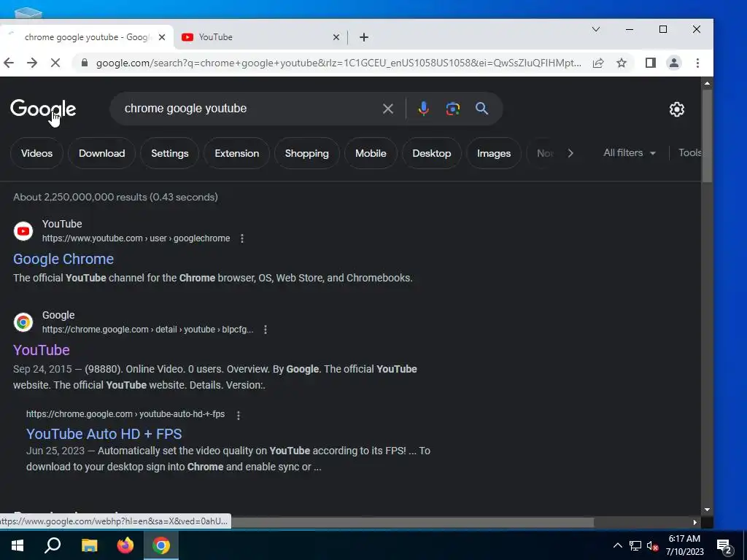747x560 pixels.
Task: Open site information via the address bar lock icon
Action: (85, 63)
